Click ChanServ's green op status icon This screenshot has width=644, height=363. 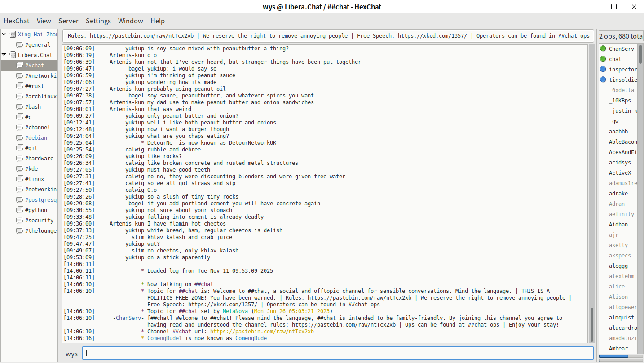click(603, 49)
